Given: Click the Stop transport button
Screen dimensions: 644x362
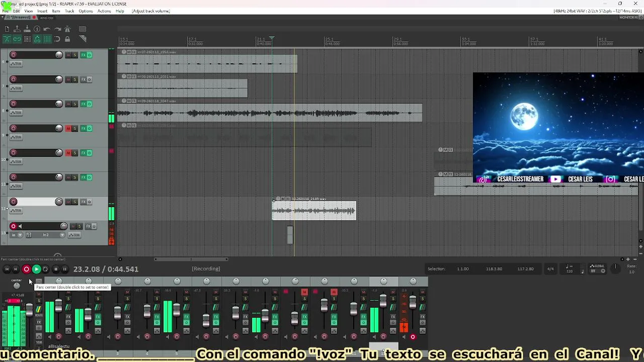Looking at the screenshot, I should pos(55,269).
